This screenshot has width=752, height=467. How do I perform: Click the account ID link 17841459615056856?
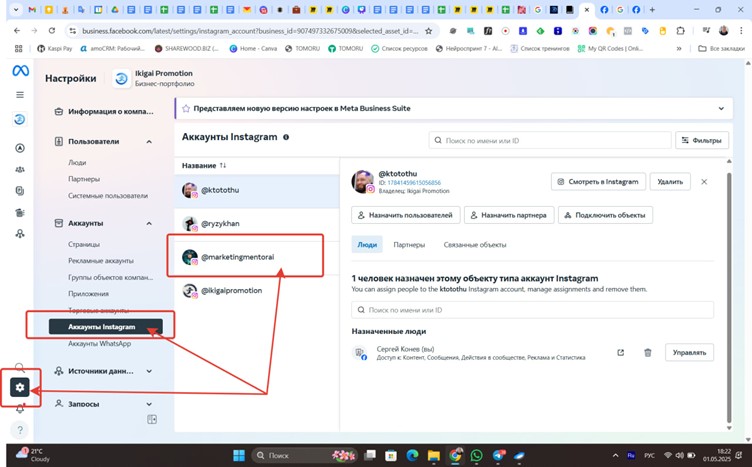pos(414,183)
